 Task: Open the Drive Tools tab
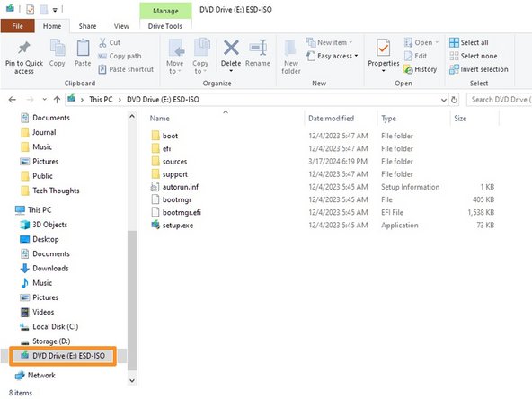click(x=164, y=26)
